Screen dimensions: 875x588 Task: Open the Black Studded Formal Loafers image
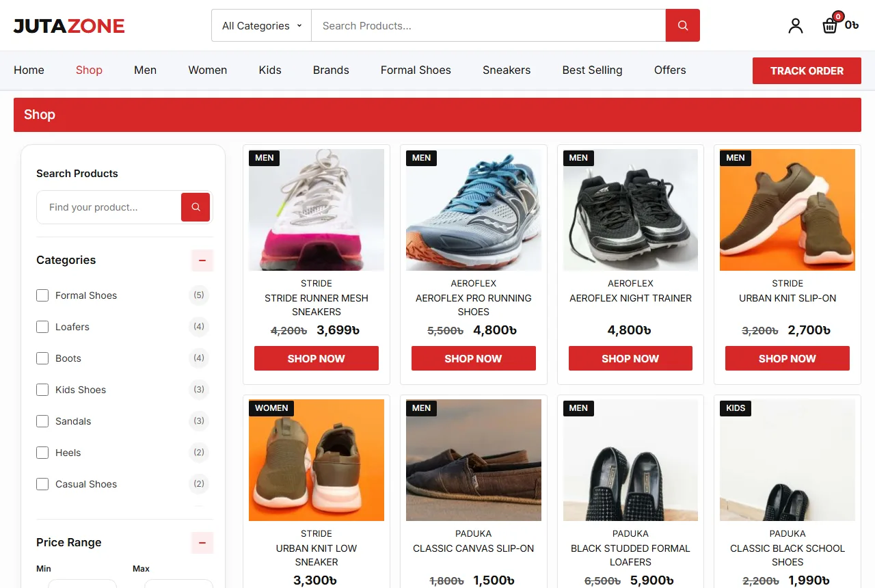(630, 460)
